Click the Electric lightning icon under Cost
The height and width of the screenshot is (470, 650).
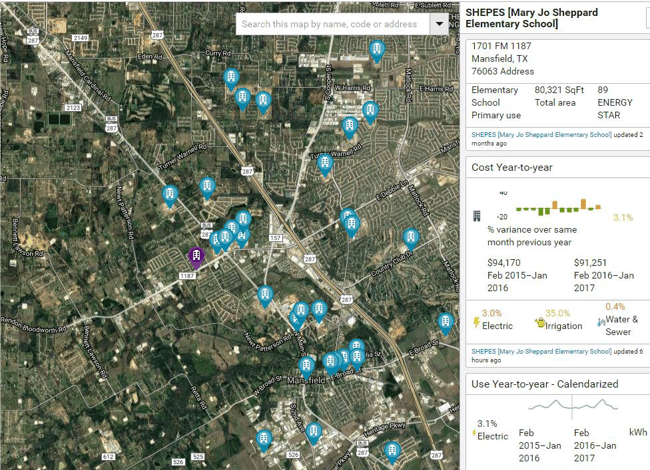tap(476, 323)
